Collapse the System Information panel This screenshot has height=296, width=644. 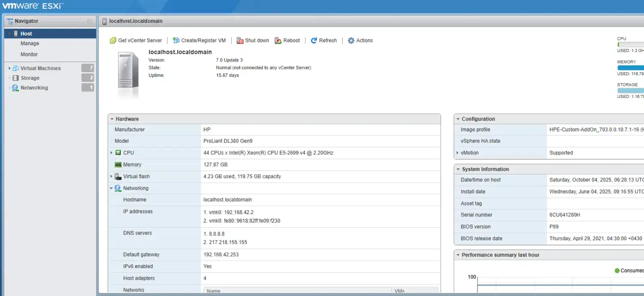[x=458, y=169]
